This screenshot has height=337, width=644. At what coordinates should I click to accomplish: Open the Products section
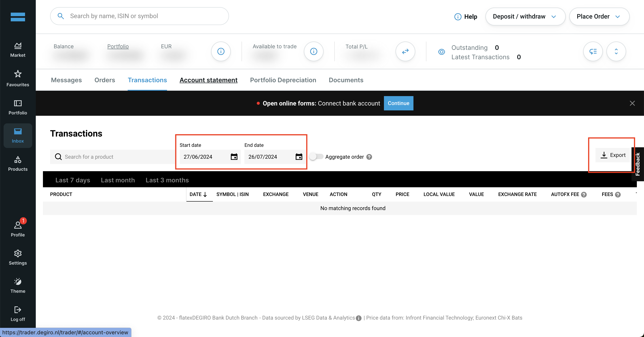point(18,163)
